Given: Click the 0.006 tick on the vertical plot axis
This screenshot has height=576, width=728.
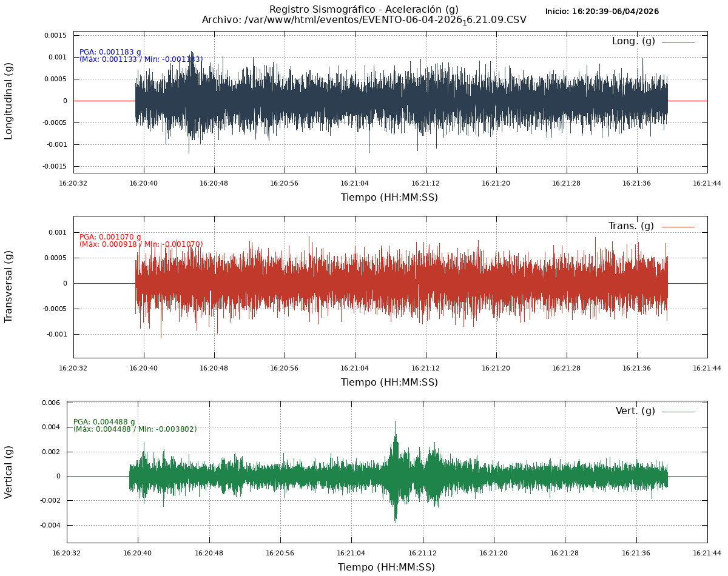Looking at the screenshot, I should point(50,403).
